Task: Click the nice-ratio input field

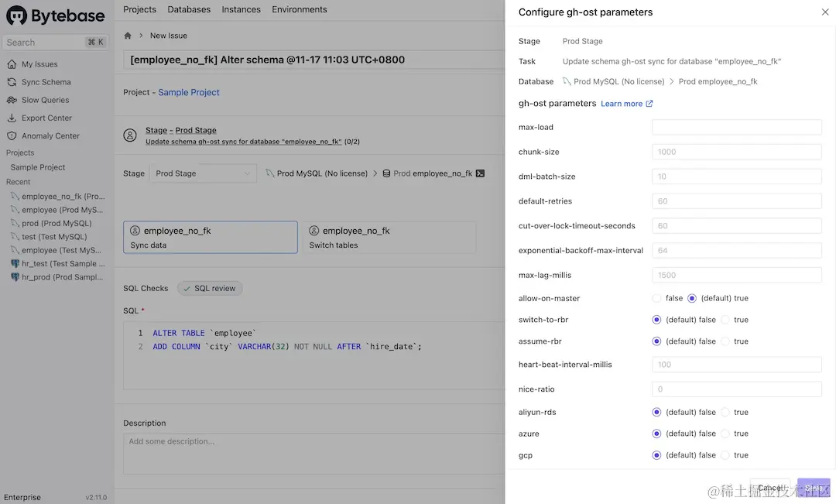Action: pos(737,389)
